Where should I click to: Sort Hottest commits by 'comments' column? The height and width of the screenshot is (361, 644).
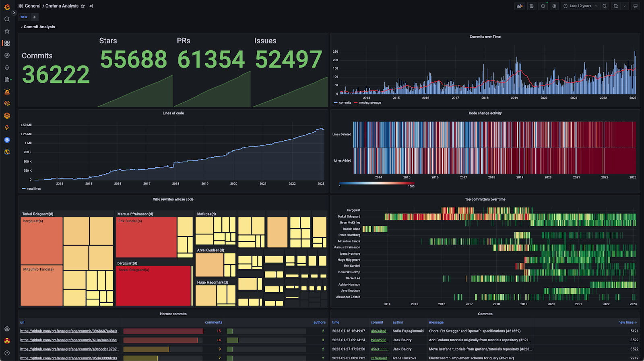pyautogui.click(x=213, y=322)
